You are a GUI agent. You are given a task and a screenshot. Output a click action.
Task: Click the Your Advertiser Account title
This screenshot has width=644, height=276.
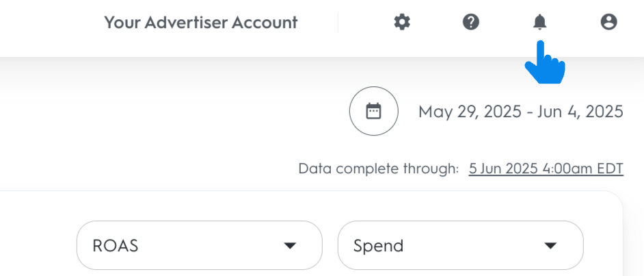coord(200,23)
